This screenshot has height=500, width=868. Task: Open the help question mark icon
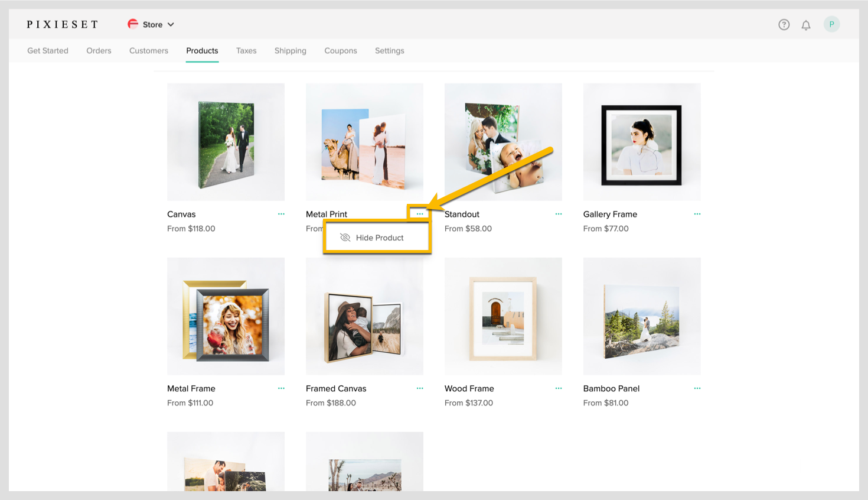click(784, 25)
